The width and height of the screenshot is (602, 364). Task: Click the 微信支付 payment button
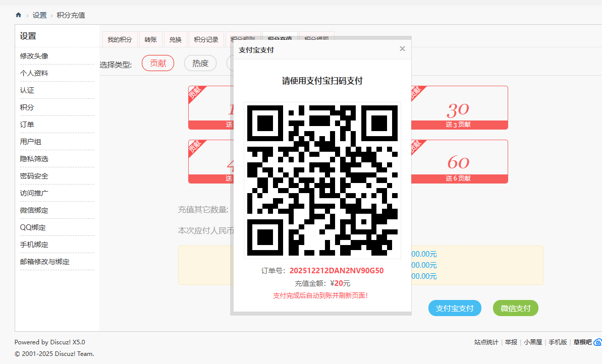pyautogui.click(x=515, y=308)
